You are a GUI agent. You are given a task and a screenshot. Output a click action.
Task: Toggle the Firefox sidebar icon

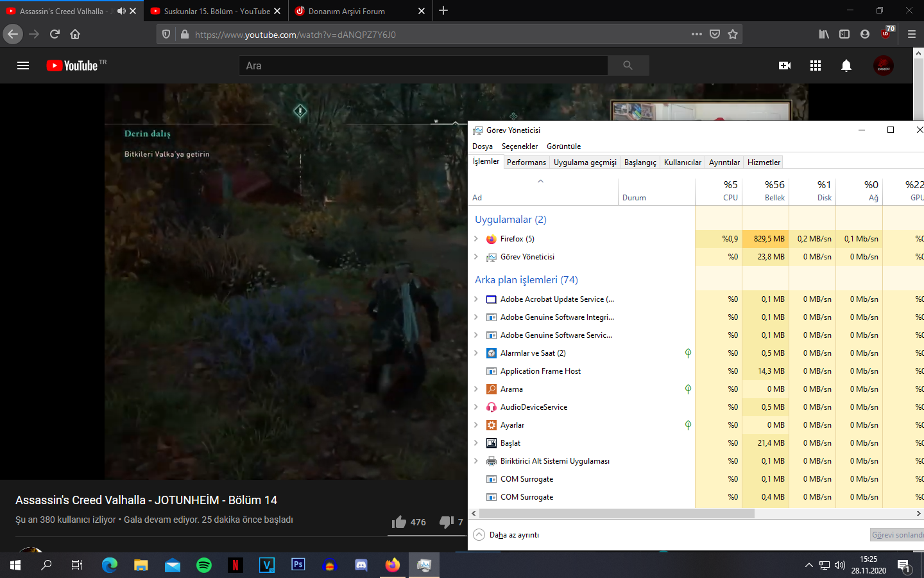click(844, 34)
